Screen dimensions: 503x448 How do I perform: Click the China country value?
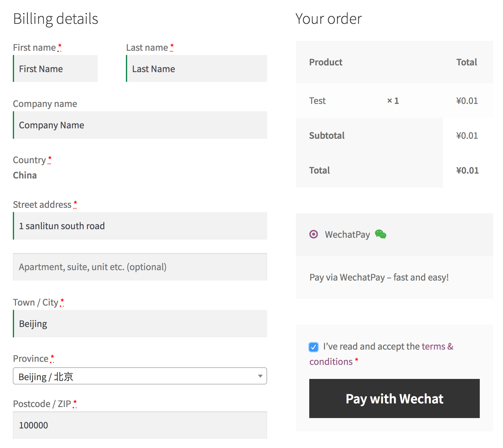pyautogui.click(x=25, y=175)
